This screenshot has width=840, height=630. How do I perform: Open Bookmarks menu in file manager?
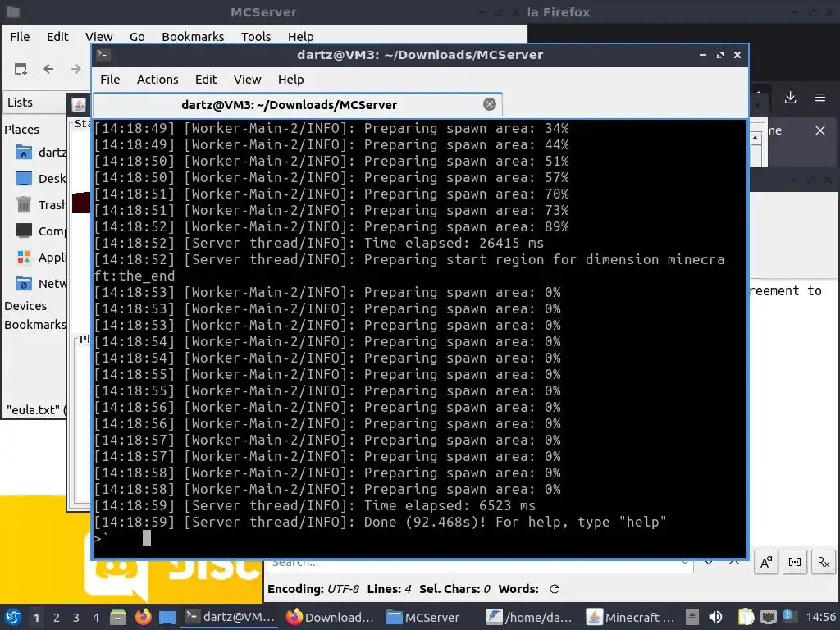click(x=193, y=36)
